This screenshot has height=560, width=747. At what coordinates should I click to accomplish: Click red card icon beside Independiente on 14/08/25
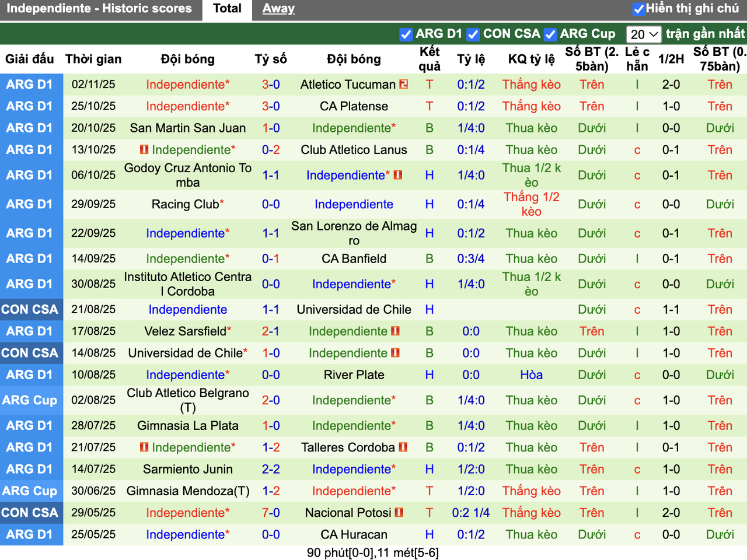[x=395, y=353]
